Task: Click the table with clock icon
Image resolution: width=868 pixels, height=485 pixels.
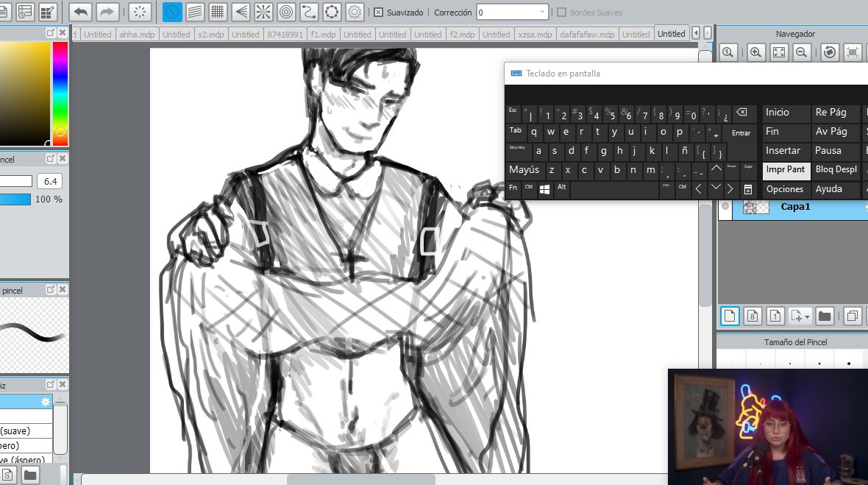Action: coord(25,12)
